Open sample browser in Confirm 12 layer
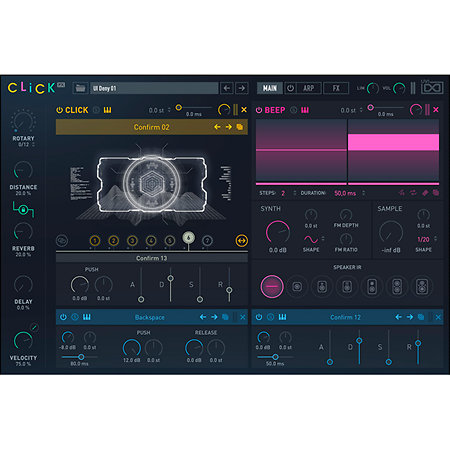The width and height of the screenshot is (450, 450). coord(421,317)
